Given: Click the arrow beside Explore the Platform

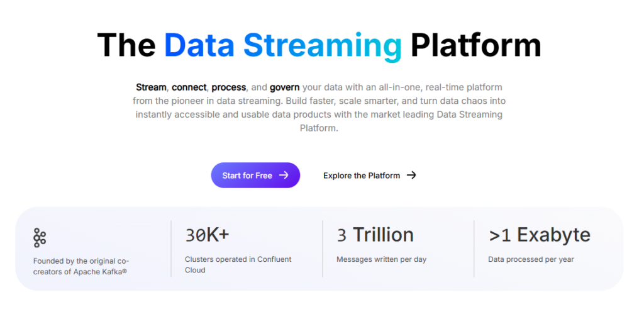Looking at the screenshot, I should (411, 176).
